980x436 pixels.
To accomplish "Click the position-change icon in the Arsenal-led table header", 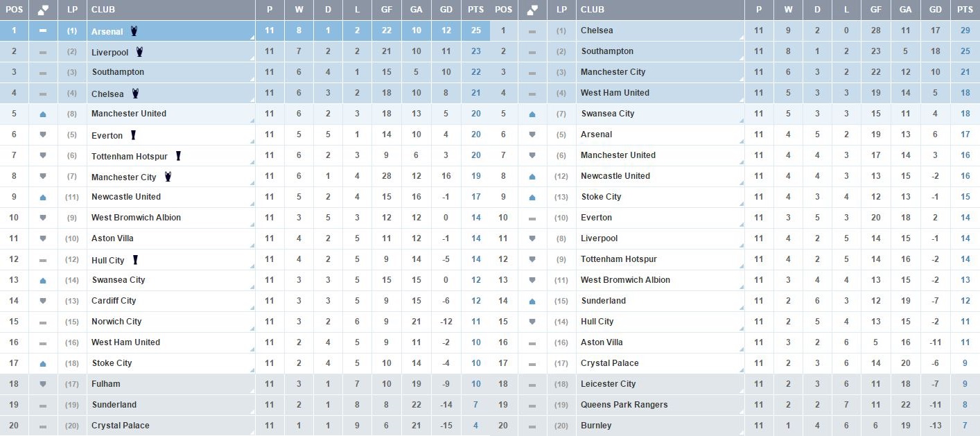I will pos(43,10).
